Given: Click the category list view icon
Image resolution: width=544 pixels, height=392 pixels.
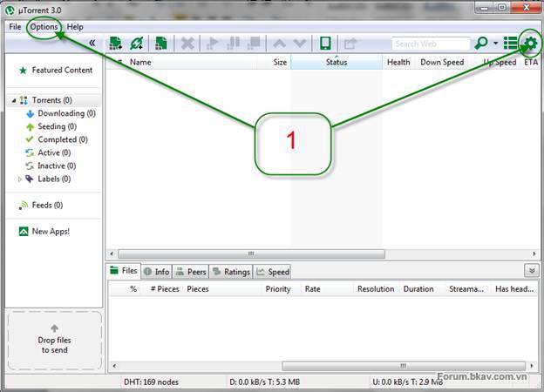Looking at the screenshot, I should click(510, 44).
